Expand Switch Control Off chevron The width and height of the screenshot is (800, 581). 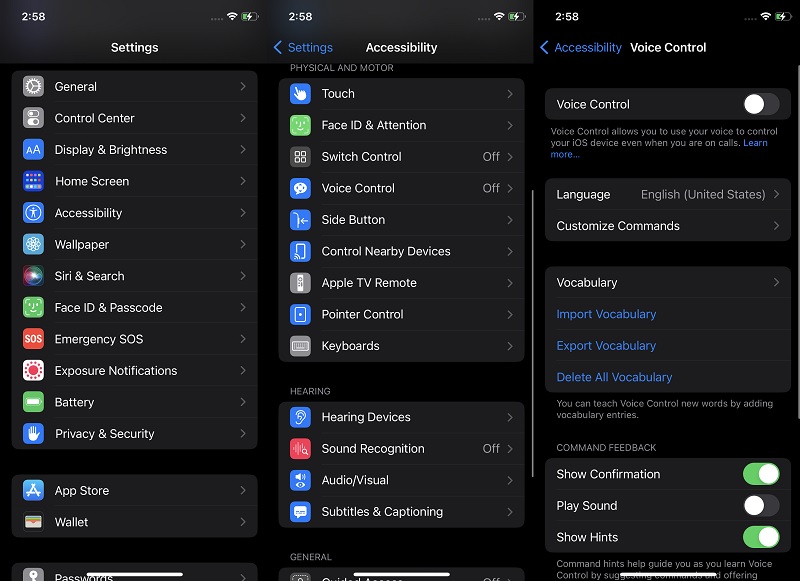click(x=510, y=157)
